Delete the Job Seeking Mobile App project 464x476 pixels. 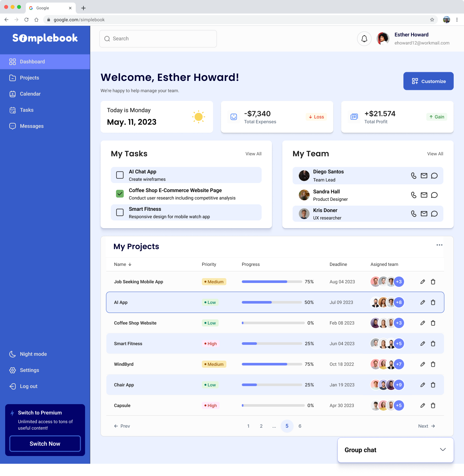click(x=433, y=282)
